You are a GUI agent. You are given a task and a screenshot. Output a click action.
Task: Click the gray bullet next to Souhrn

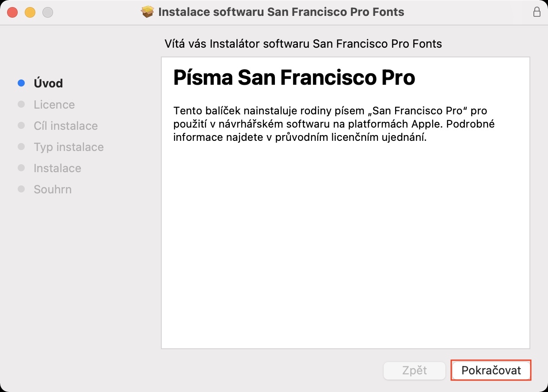coord(21,189)
